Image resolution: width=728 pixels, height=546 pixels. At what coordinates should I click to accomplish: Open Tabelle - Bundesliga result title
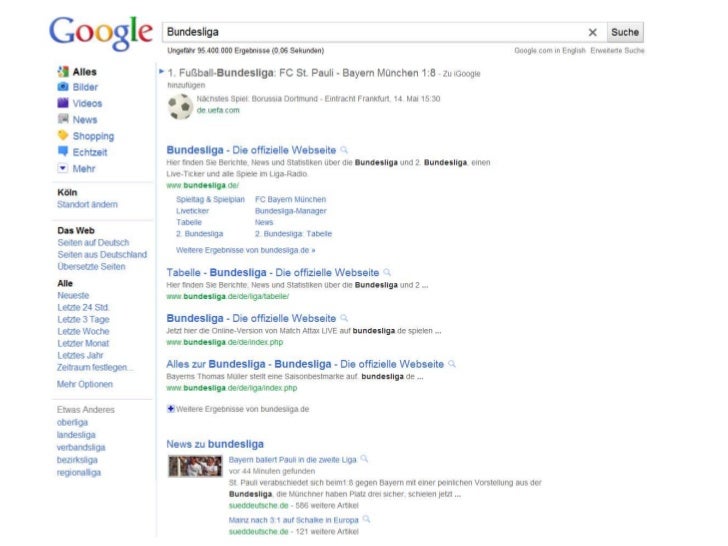273,273
